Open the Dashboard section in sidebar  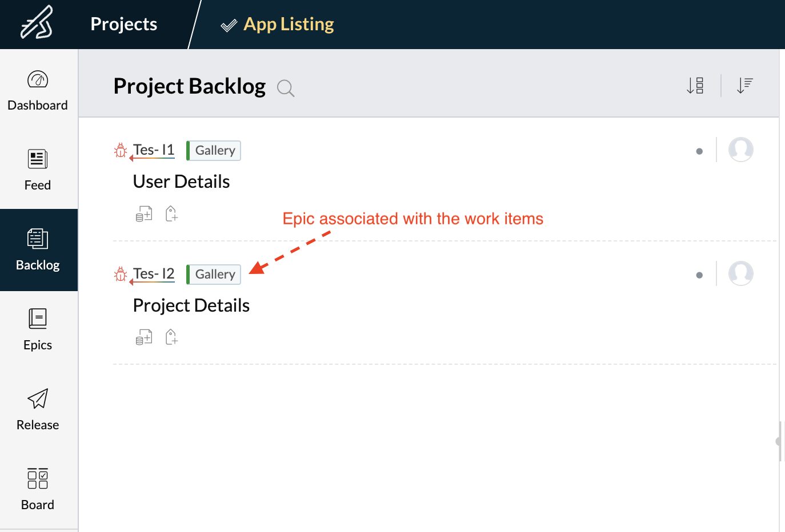(x=38, y=90)
